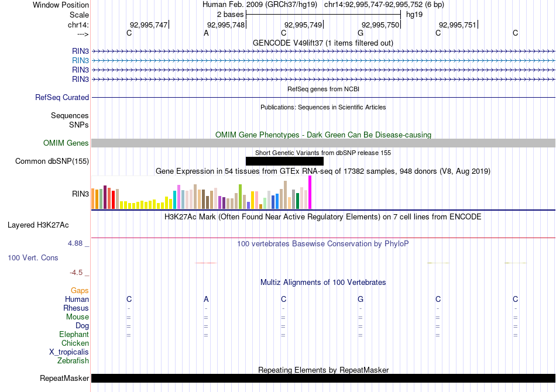The image size is (556, 392).
Task: Open the GTEx Gene Expression track title
Action: tap(323, 171)
